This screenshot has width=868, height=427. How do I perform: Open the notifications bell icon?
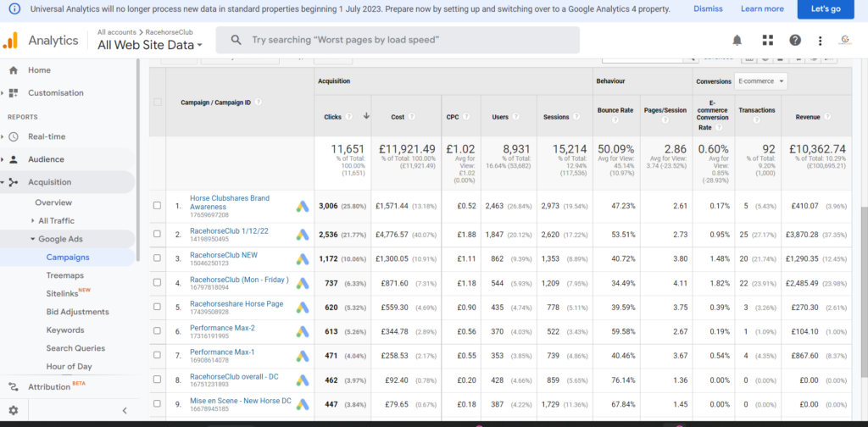[737, 40]
